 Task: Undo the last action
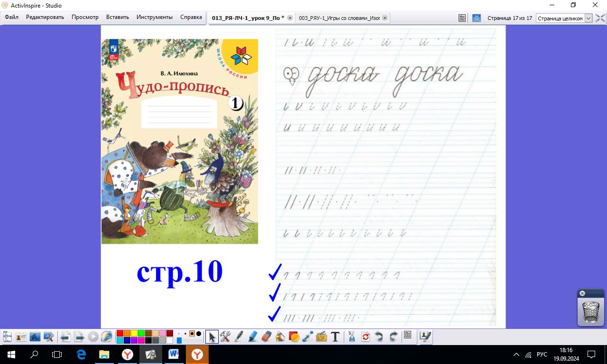point(379,337)
